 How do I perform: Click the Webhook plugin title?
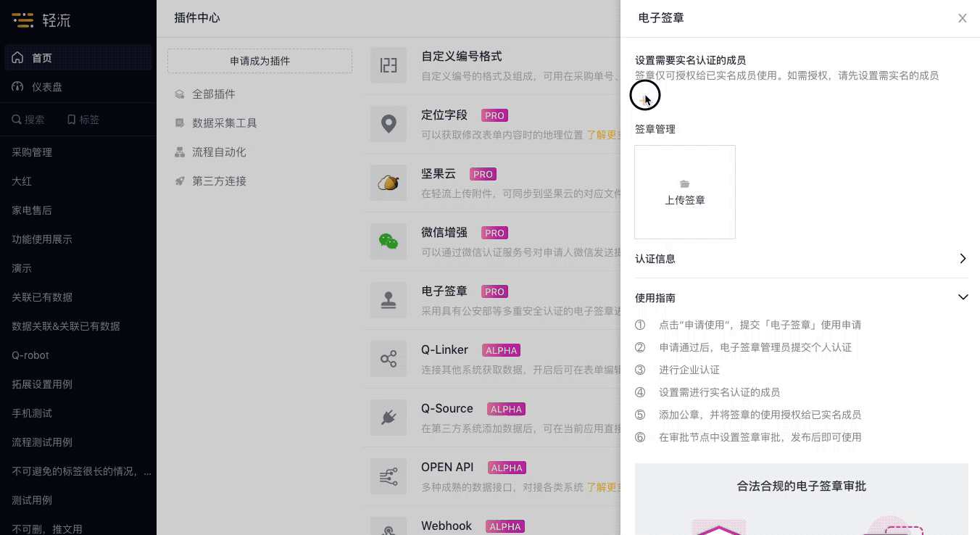pyautogui.click(x=447, y=526)
